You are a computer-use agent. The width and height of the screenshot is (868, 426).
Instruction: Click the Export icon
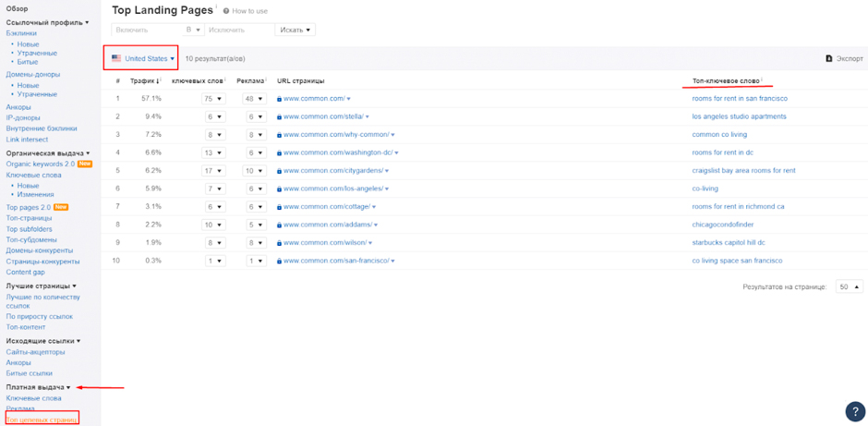[828, 58]
